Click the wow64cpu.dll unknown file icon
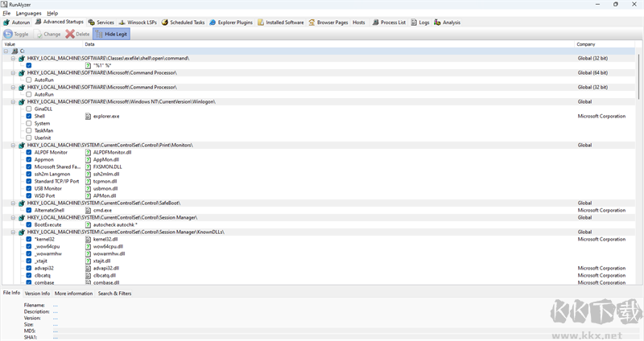This screenshot has height=341, width=644. point(88,247)
